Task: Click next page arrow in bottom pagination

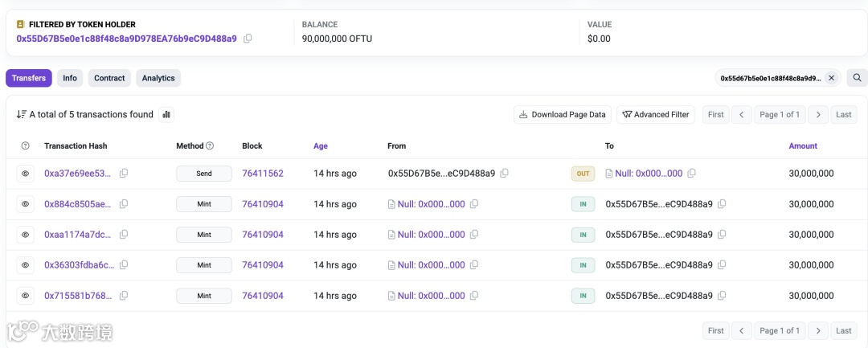Action: click(x=818, y=331)
